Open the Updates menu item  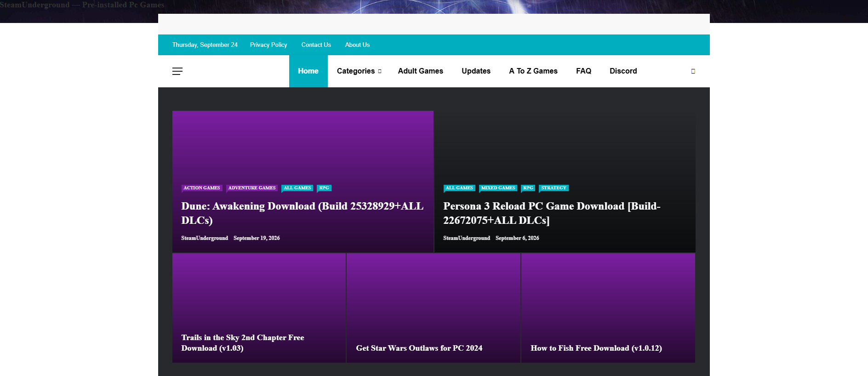tap(476, 71)
